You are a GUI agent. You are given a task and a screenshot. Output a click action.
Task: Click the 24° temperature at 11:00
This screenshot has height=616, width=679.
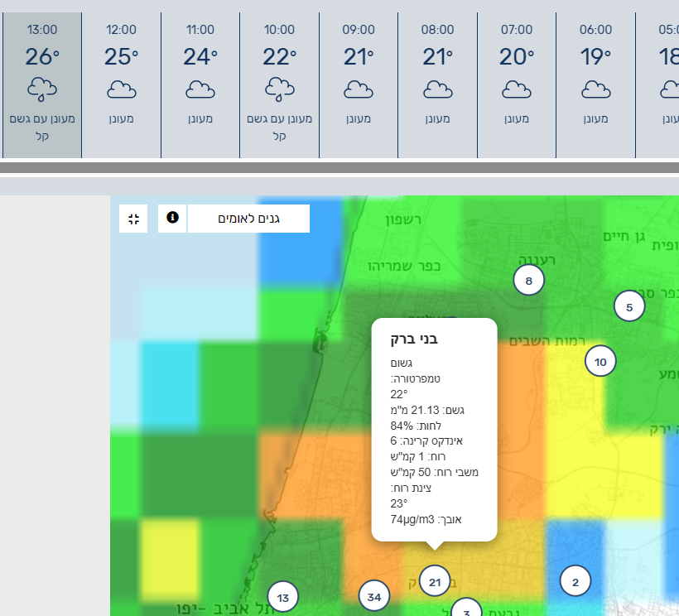pyautogui.click(x=200, y=56)
